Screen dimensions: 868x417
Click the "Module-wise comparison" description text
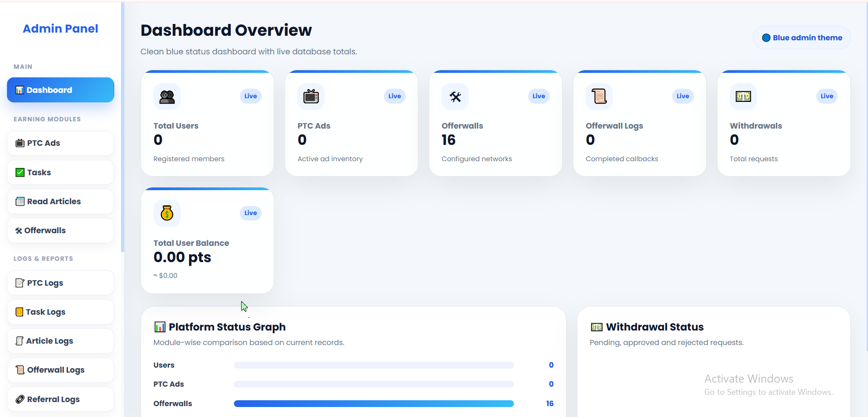[x=249, y=342]
